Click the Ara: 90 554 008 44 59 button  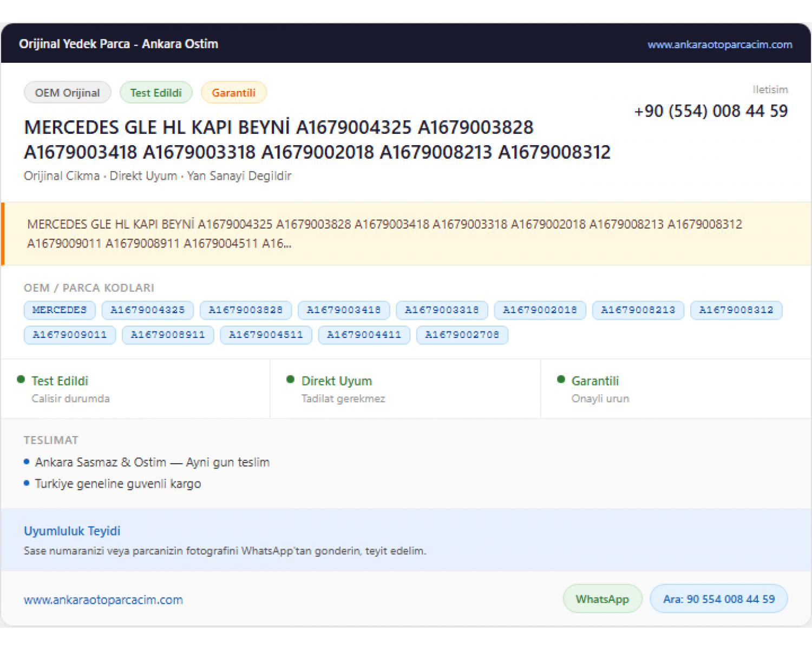719,599
